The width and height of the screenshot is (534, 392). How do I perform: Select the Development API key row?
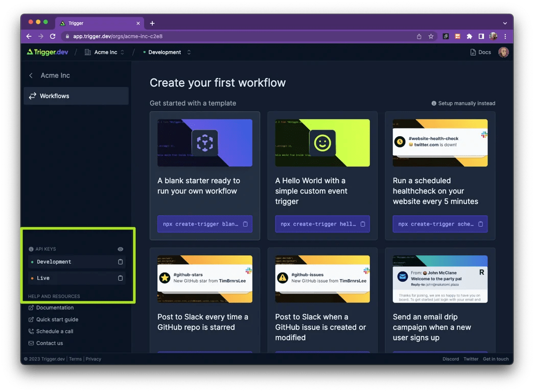77,262
